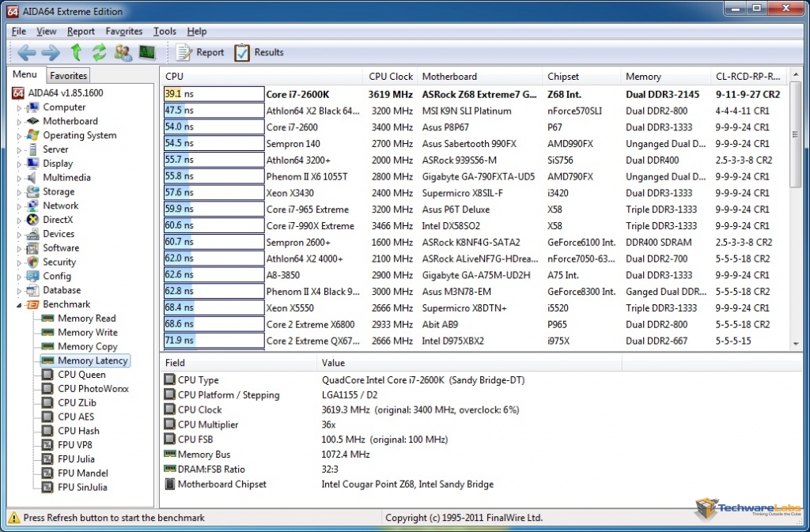This screenshot has width=810, height=532.
Task: Expand the Computer tree node
Action: pyautogui.click(x=19, y=108)
